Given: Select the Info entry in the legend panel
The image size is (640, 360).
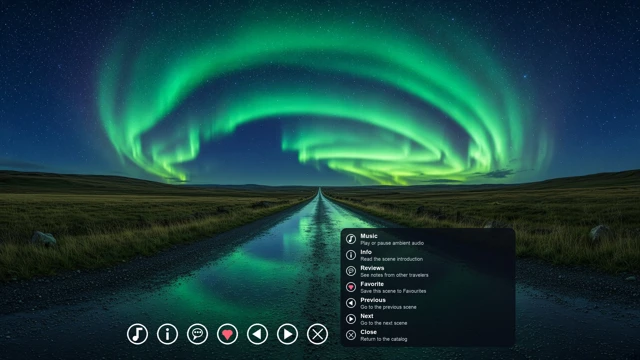Looking at the screenshot, I should tap(427, 255).
